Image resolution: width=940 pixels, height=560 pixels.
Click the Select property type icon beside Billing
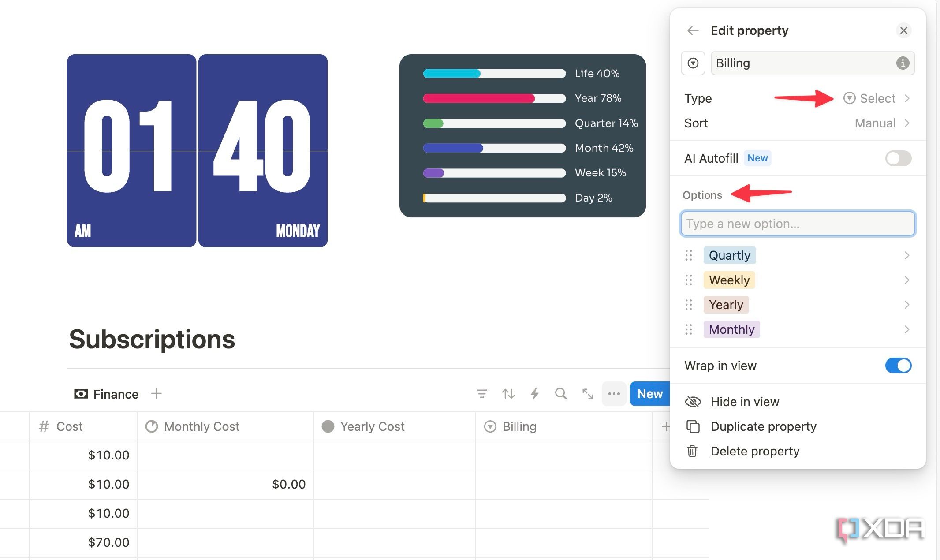693,63
